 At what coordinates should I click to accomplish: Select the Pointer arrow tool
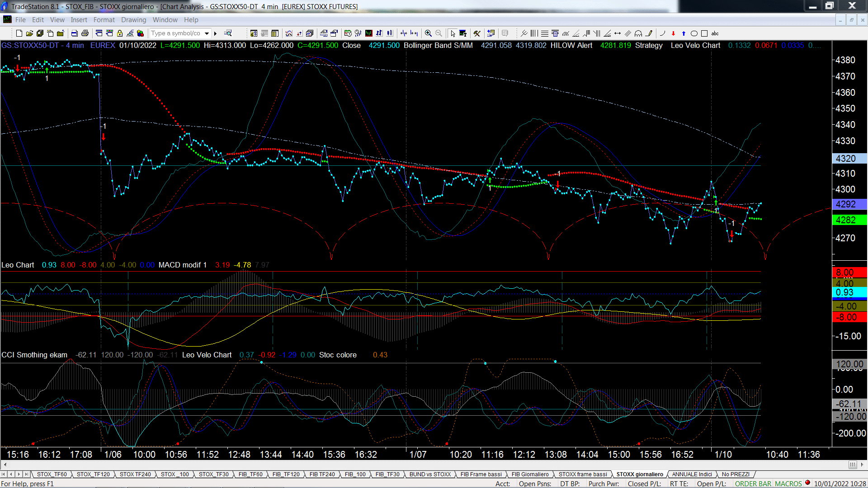click(453, 33)
